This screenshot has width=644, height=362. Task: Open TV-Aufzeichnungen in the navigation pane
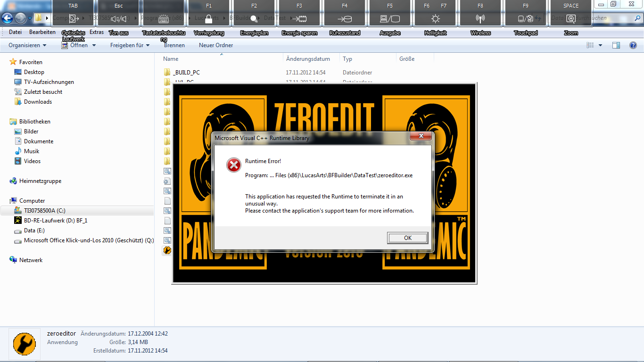(49, 82)
